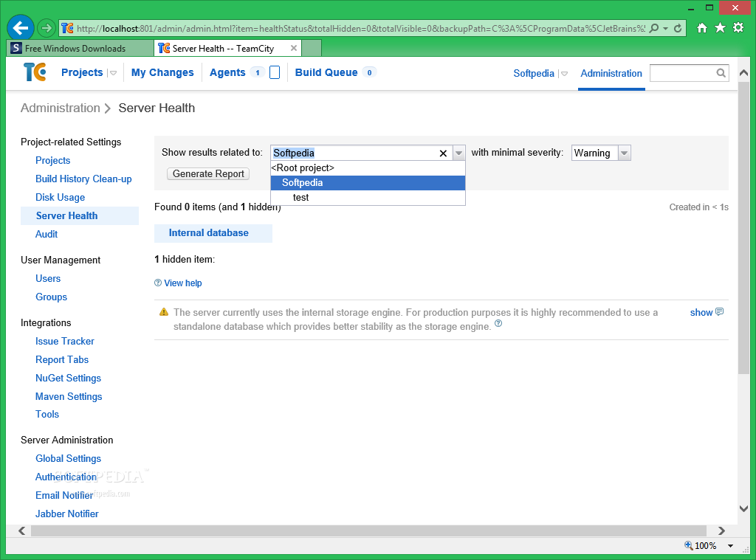Viewport: 756px width, 560px height.
Task: Click the browser address bar URL
Action: pos(360,29)
